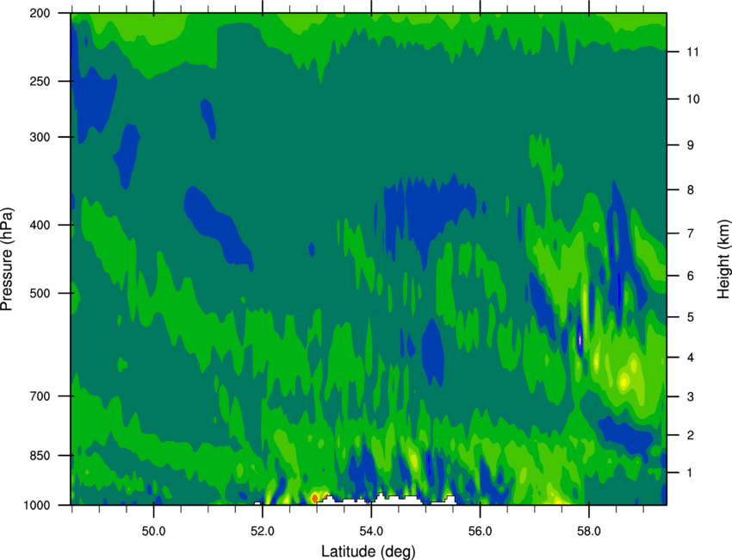The height and width of the screenshot is (560, 732).
Task: Click the 'Pressure (hPa)' axis title
Action: [7, 259]
